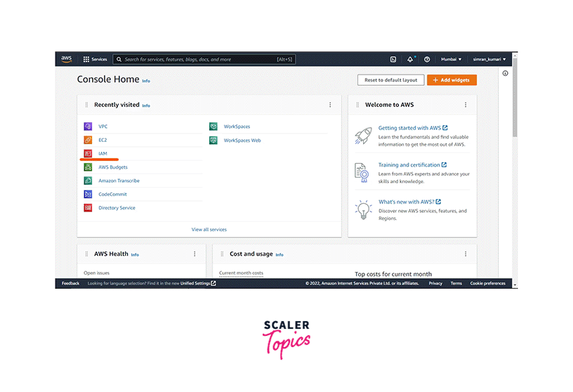The height and width of the screenshot is (392, 573).
Task: Open the VPC service icon
Action: click(x=88, y=126)
